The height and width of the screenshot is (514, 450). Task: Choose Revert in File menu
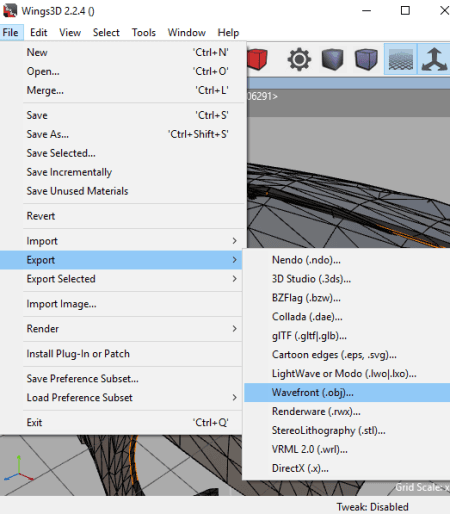[x=123, y=216]
